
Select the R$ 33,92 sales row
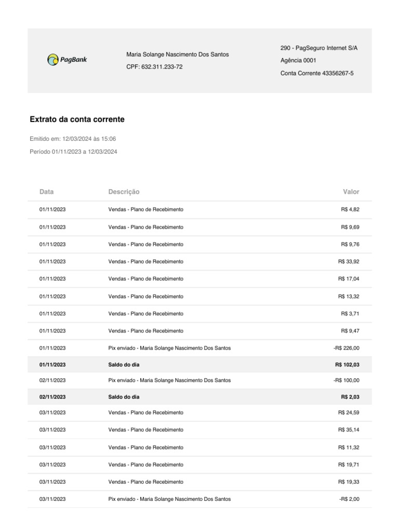click(x=199, y=262)
